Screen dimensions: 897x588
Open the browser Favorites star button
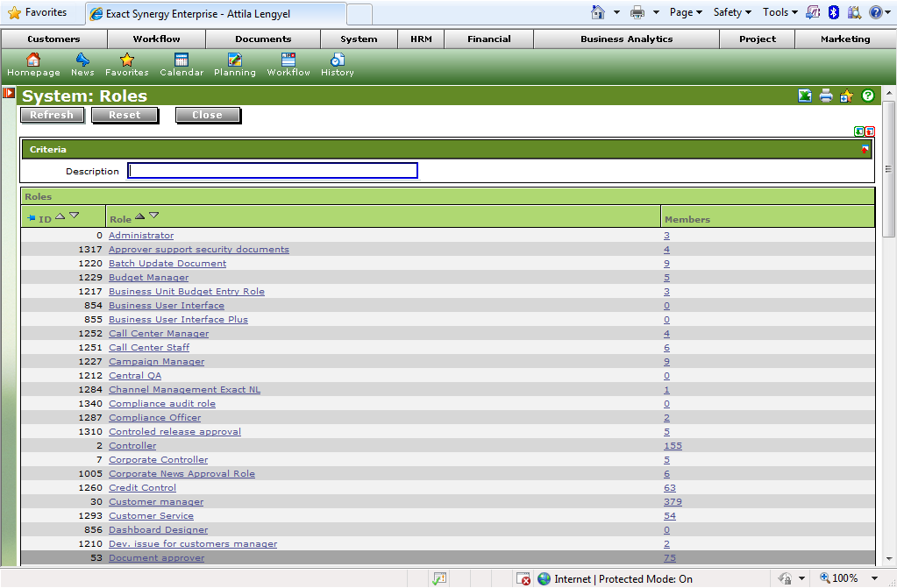(38, 12)
